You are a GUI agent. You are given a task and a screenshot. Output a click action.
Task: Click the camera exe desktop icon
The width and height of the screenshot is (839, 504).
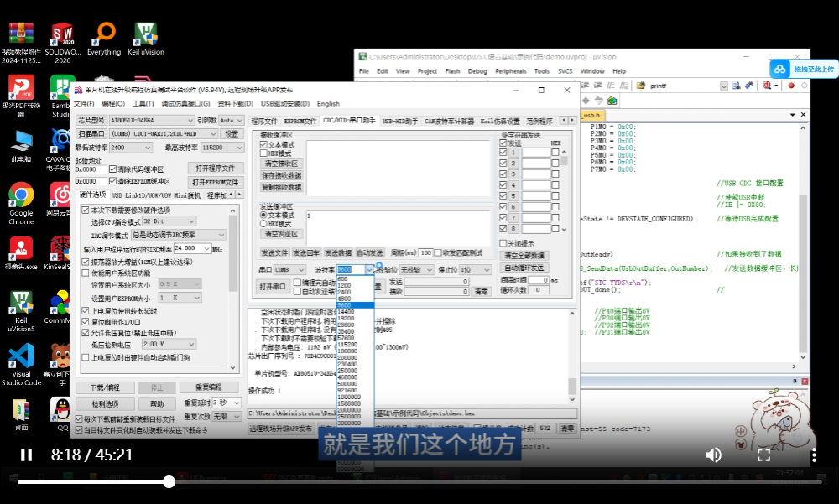click(x=21, y=253)
